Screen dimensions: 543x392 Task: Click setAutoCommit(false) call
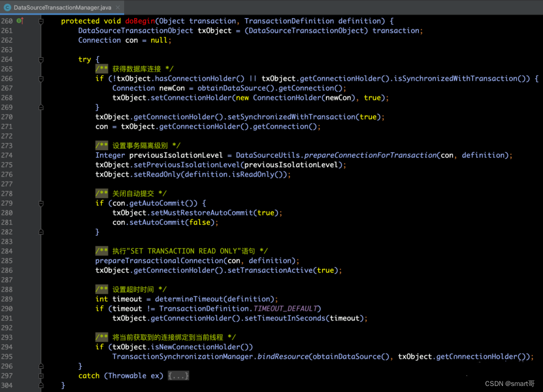(x=172, y=222)
